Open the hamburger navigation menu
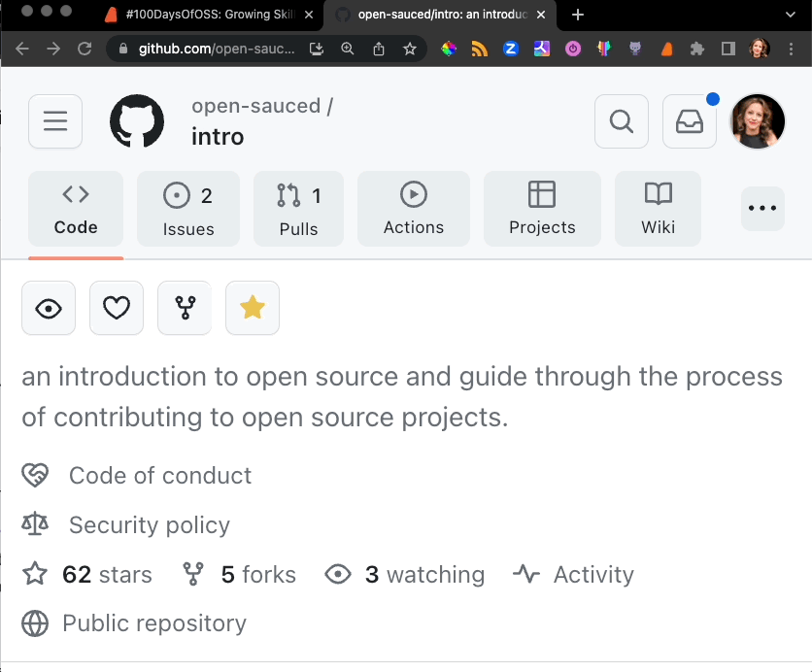Screen dimensions: 812x672 55,121
